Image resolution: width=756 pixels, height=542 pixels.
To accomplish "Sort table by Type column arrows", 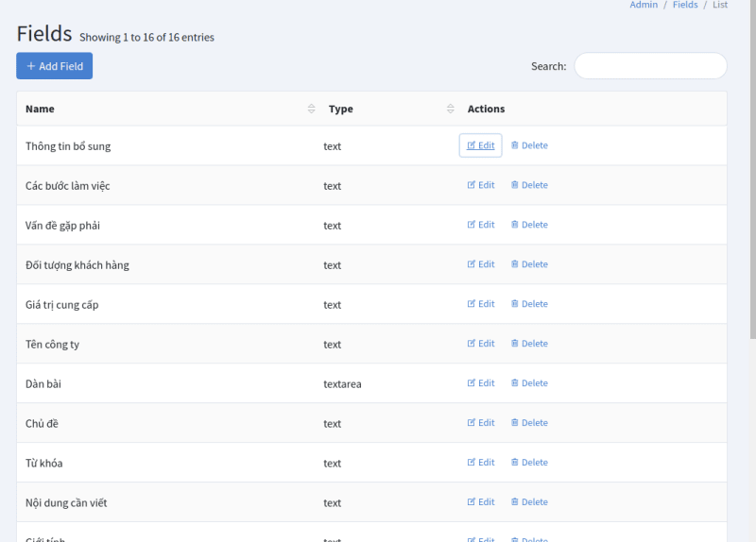I will [451, 109].
